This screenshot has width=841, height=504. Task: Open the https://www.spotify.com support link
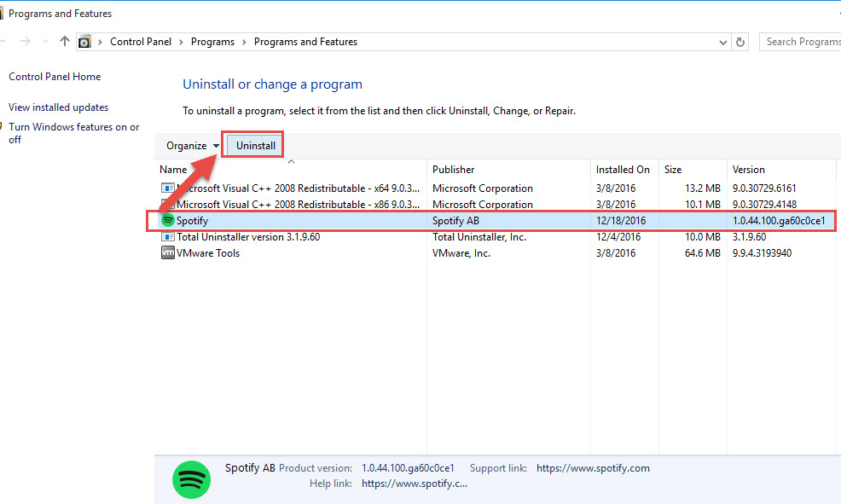tap(593, 468)
